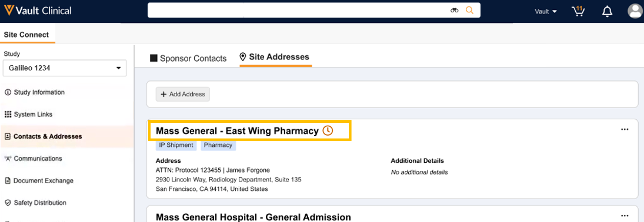Click the binoculars advanced search icon
644x222 pixels.
[x=454, y=10]
